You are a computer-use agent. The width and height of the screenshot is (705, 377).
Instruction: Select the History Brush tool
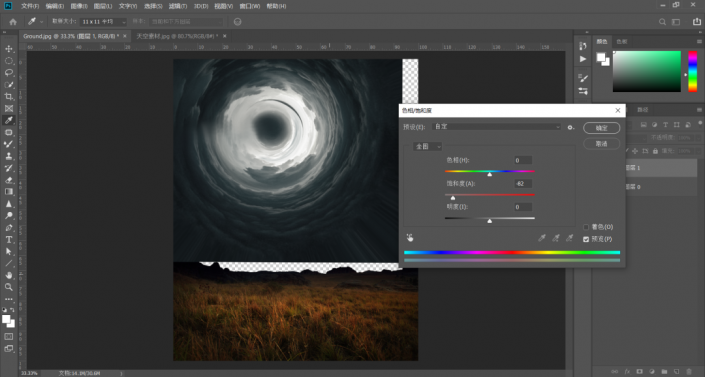pos(9,168)
